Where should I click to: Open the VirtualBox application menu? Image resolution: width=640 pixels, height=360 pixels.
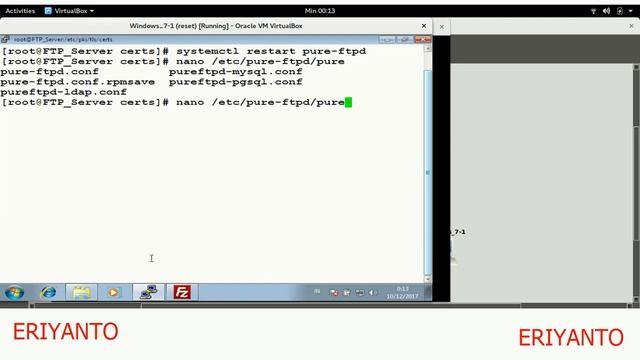coord(69,11)
